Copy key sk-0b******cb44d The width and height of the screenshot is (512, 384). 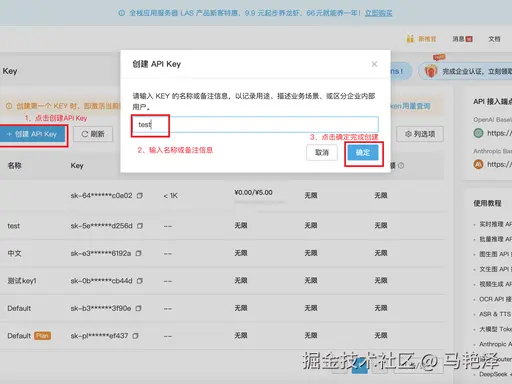(x=140, y=281)
